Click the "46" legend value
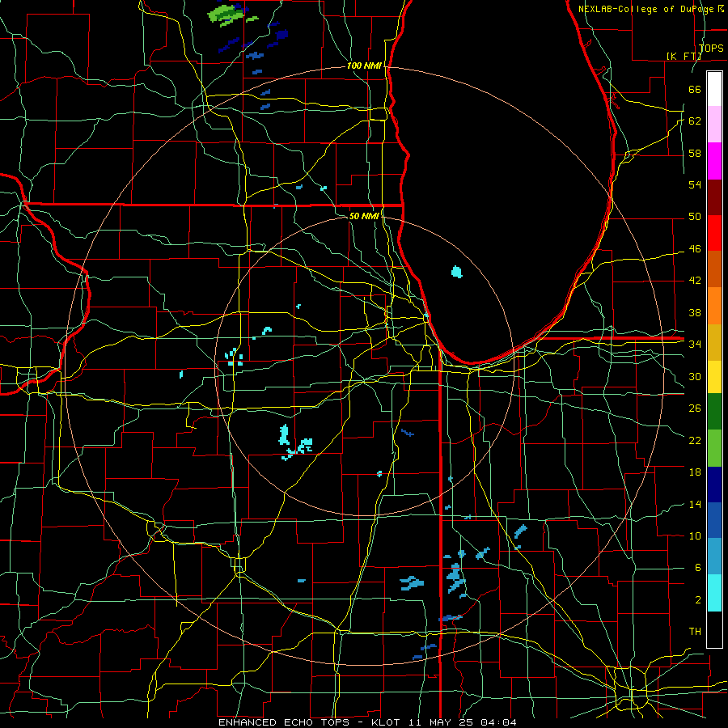The image size is (728, 728). (x=695, y=249)
